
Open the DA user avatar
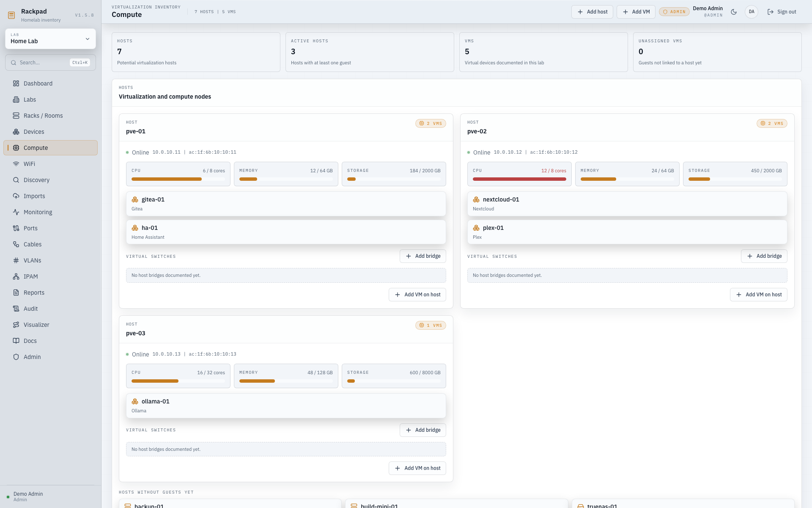click(x=752, y=12)
